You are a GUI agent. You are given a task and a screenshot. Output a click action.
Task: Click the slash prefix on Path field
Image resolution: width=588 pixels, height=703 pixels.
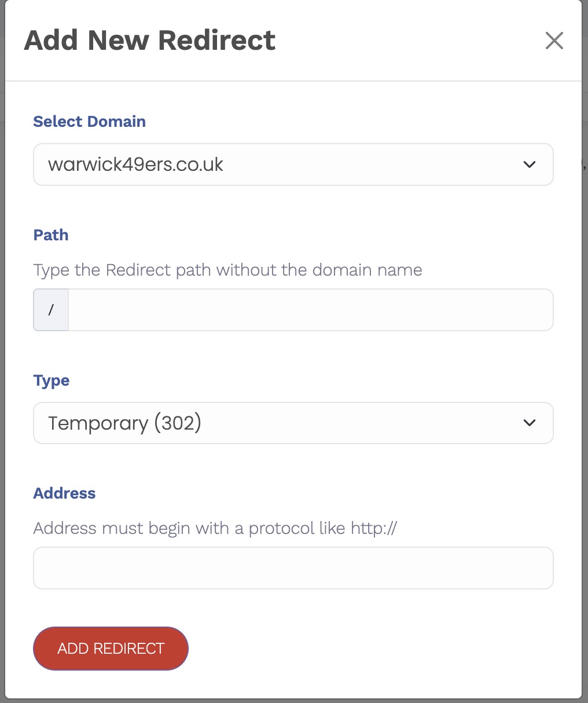pos(51,310)
